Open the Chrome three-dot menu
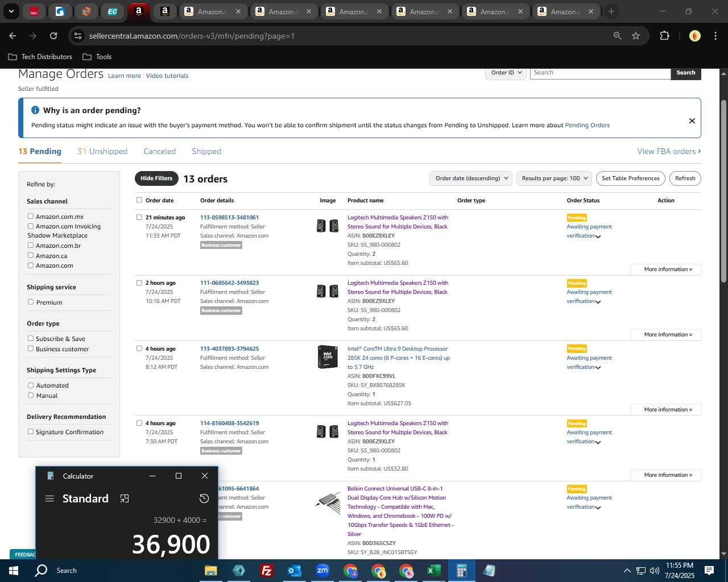Image resolution: width=728 pixels, height=582 pixels. (714, 36)
